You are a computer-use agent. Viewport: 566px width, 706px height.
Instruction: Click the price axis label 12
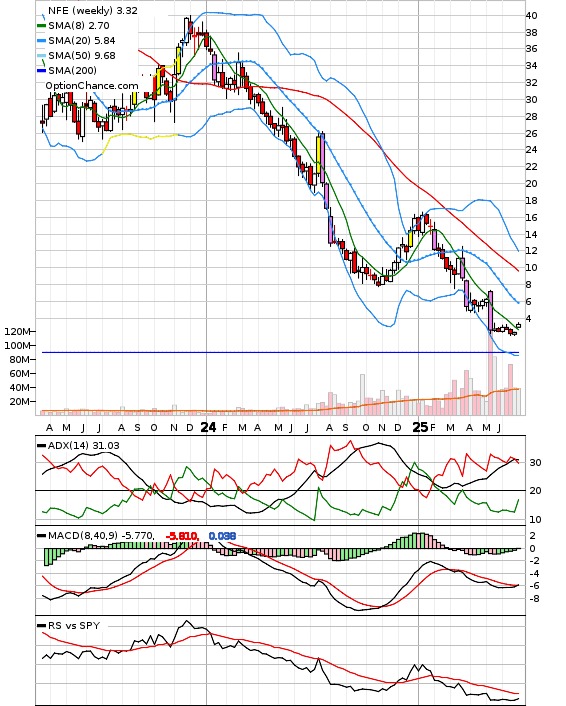531,251
